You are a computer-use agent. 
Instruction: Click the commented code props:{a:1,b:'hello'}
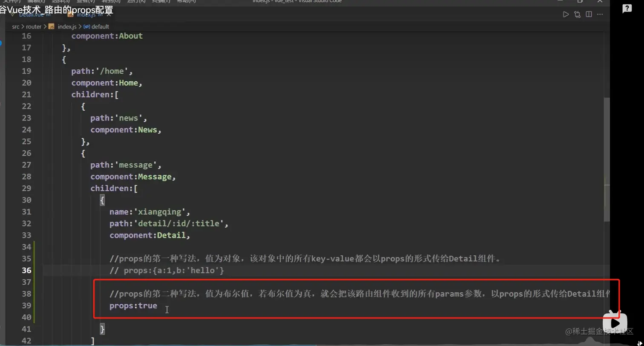coord(167,270)
